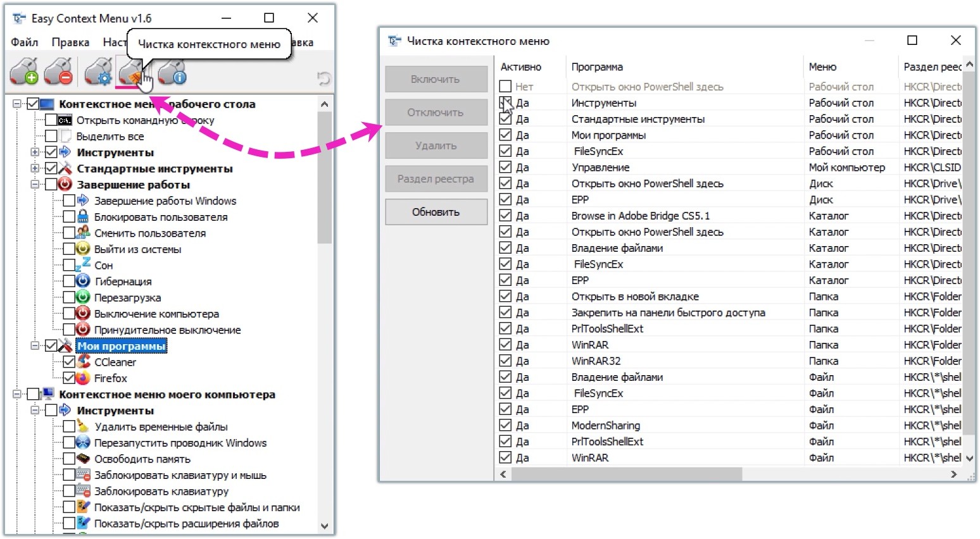Click the right scroll arrow of the cleaner list
The image size is (980, 539).
click(x=953, y=474)
